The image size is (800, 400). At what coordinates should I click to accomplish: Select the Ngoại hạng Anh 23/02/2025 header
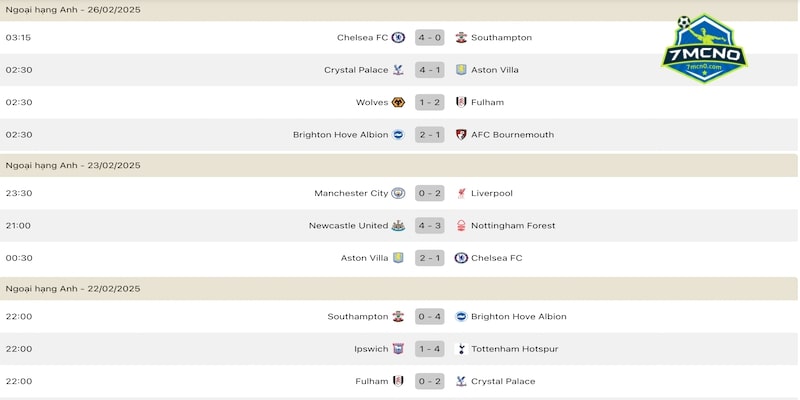click(72, 165)
